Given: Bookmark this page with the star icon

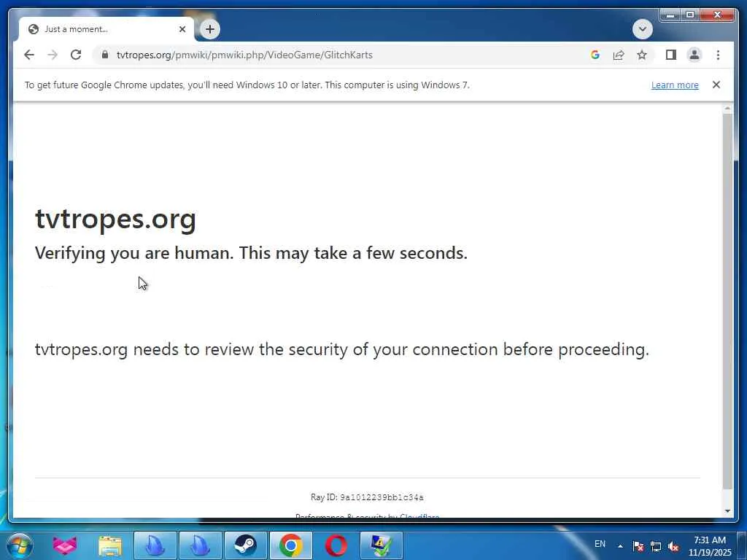Looking at the screenshot, I should point(642,55).
